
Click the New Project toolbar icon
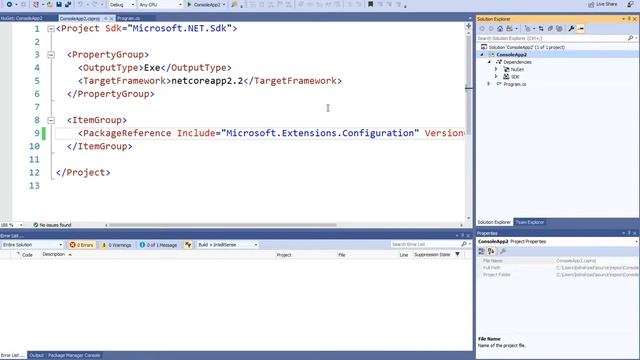(x=37, y=4)
